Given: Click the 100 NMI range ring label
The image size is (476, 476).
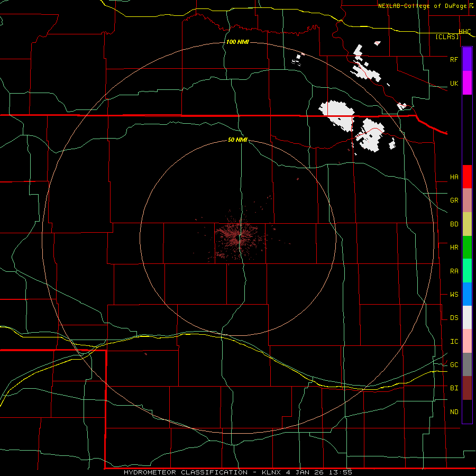Looking at the screenshot, I should pyautogui.click(x=237, y=42).
